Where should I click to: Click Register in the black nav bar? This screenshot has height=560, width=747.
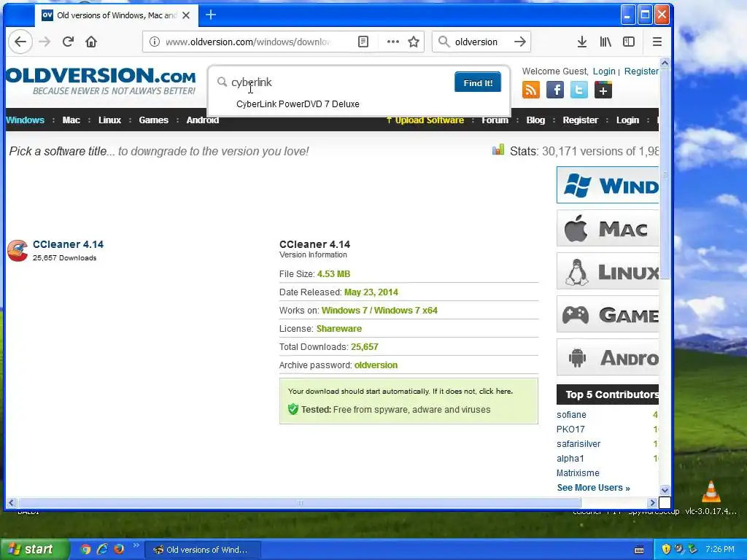tap(580, 120)
